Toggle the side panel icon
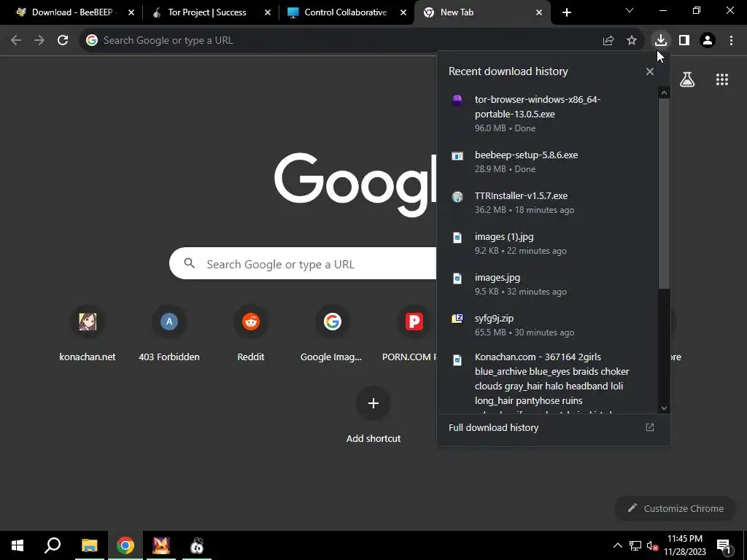The image size is (747, 560). (684, 40)
